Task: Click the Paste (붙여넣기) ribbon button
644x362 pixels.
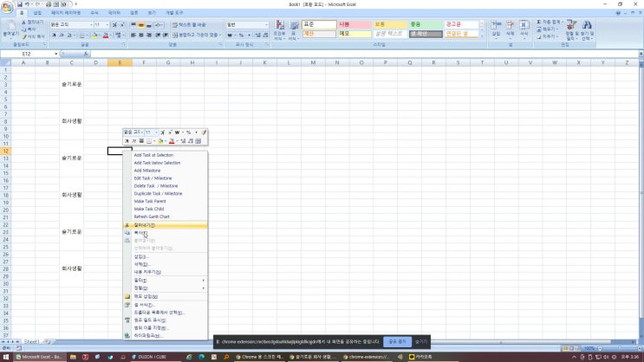Action: point(10,29)
